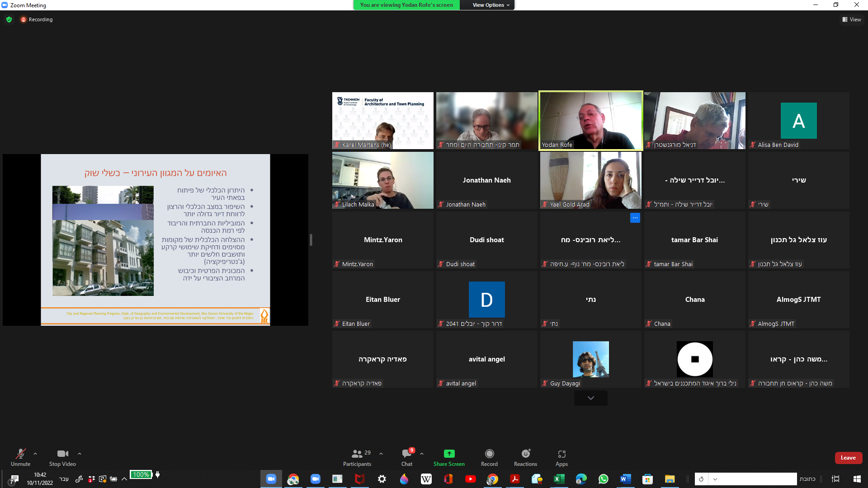Open the active Zoom taskbar icon
Screen dimensions: 868x488
click(271, 479)
